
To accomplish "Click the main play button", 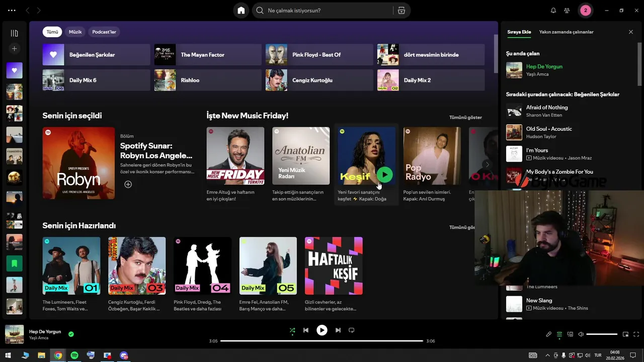I will tap(321, 330).
